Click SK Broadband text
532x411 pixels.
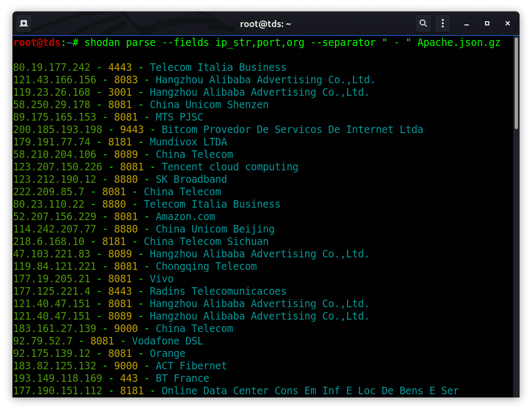pyautogui.click(x=191, y=180)
